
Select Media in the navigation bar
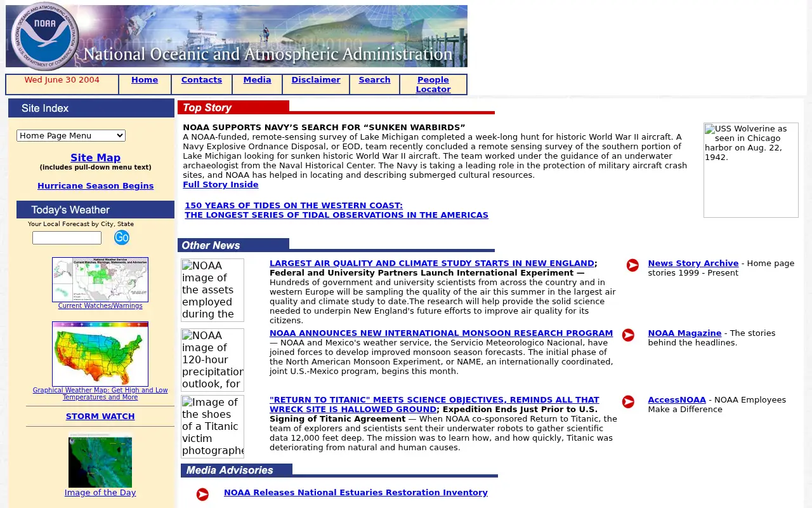258,80
